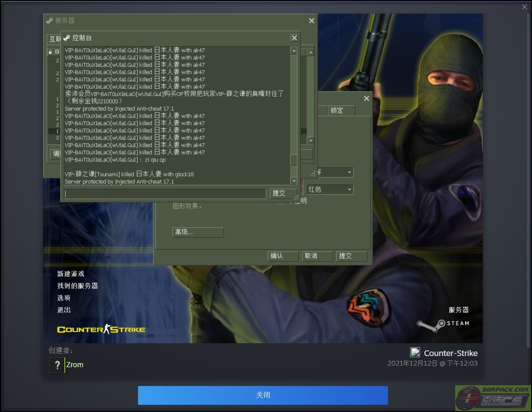Click 提交 in the options dialog

352,256
